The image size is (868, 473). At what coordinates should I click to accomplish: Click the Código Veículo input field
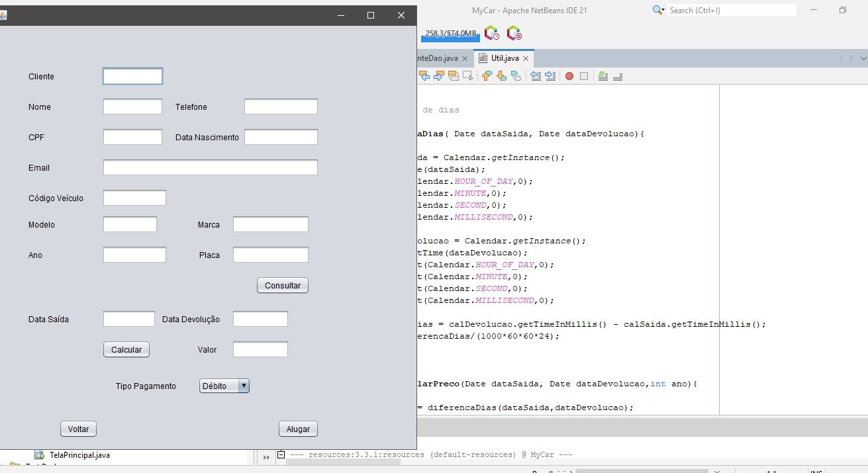pos(134,198)
